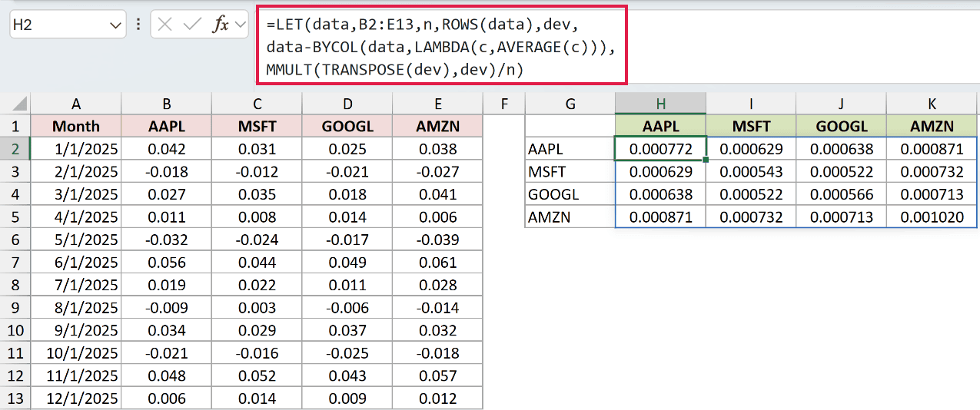Viewport: 980px width, 410px height.
Task: Select row 1 header
Action: (x=15, y=126)
